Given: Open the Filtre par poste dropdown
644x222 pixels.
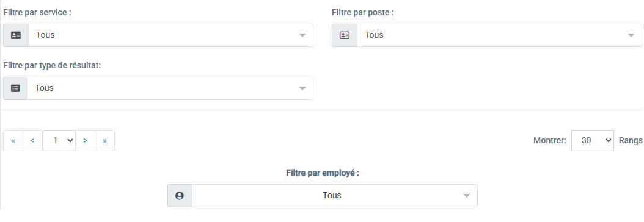Looking at the screenshot, I should [x=499, y=35].
